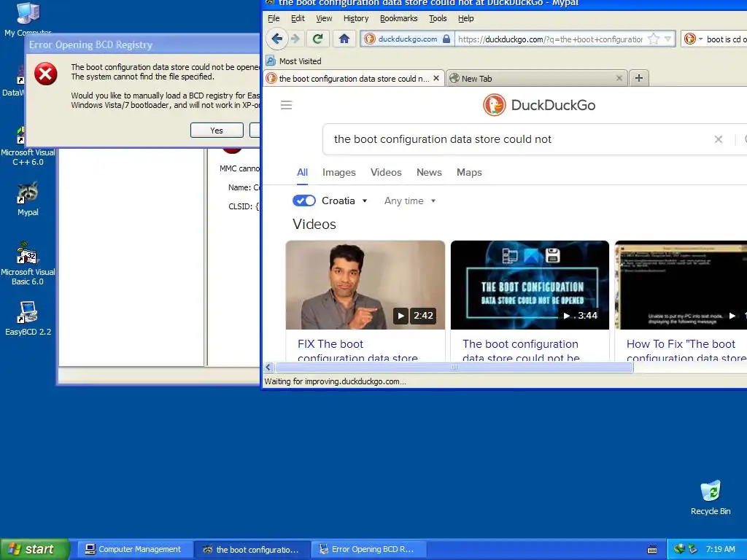This screenshot has width=747, height=560.
Task: Switch to Error Opening BCD taskbar button
Action: coord(368,549)
